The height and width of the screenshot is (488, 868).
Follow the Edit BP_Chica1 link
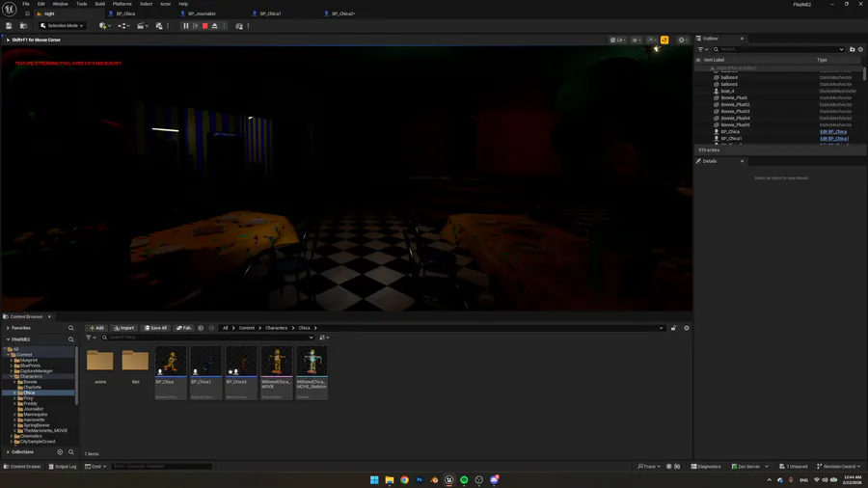833,138
